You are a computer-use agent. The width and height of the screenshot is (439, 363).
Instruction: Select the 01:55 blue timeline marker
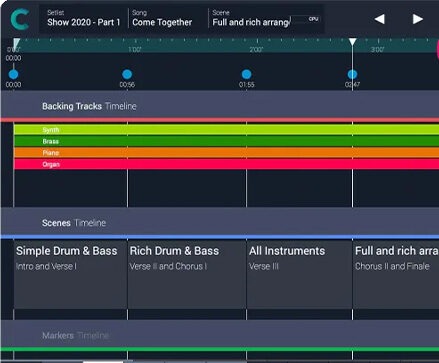click(246, 74)
